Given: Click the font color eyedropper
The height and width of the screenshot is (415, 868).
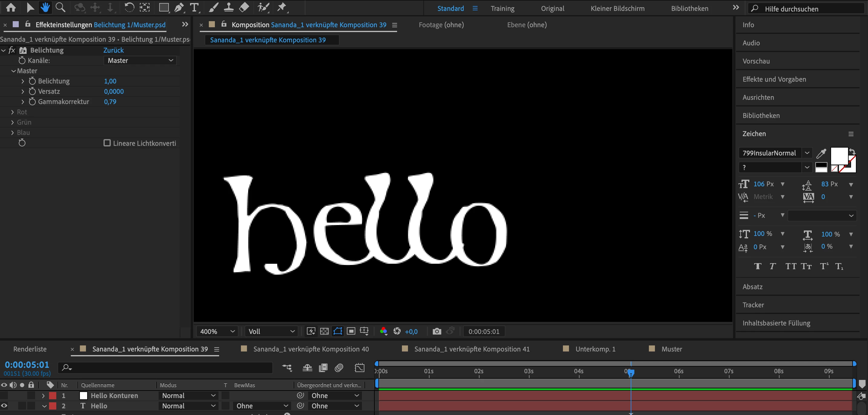Looking at the screenshot, I should point(821,153).
